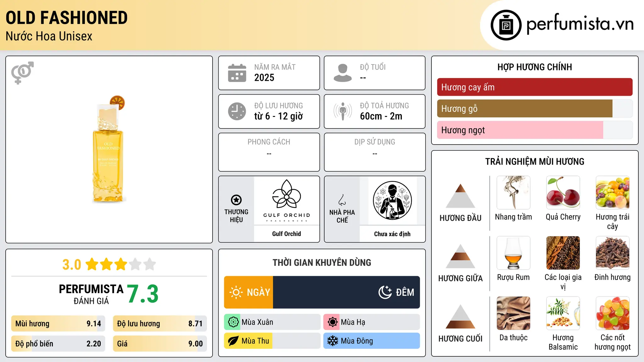Click the PERFUMISTA ĐÁNH GIÁ label
Viewport: 644px width, 362px height.
coord(91,294)
